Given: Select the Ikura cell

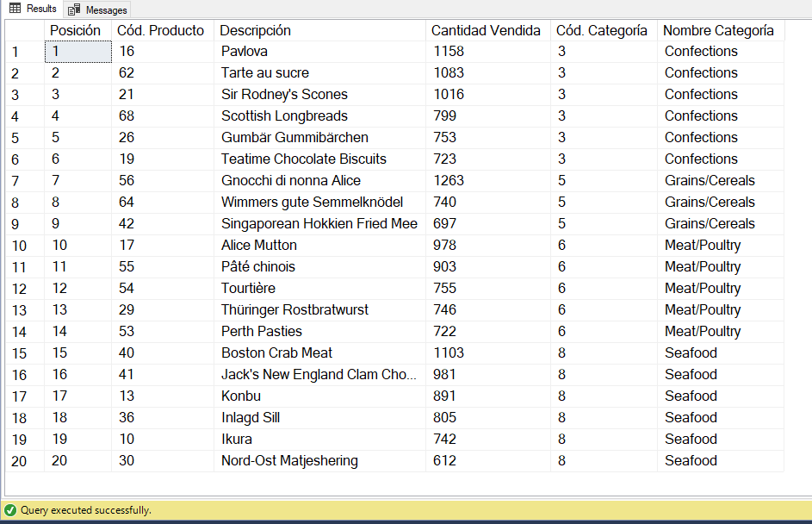Looking at the screenshot, I should coord(319,439).
